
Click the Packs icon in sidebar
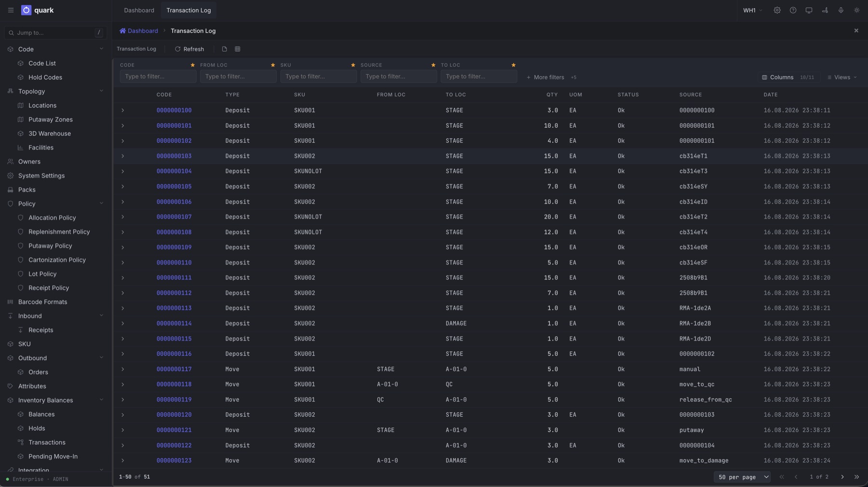(x=10, y=189)
